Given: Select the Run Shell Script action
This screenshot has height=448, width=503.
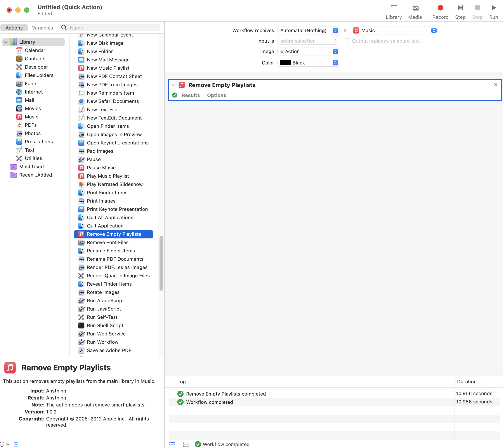Looking at the screenshot, I should 105,325.
